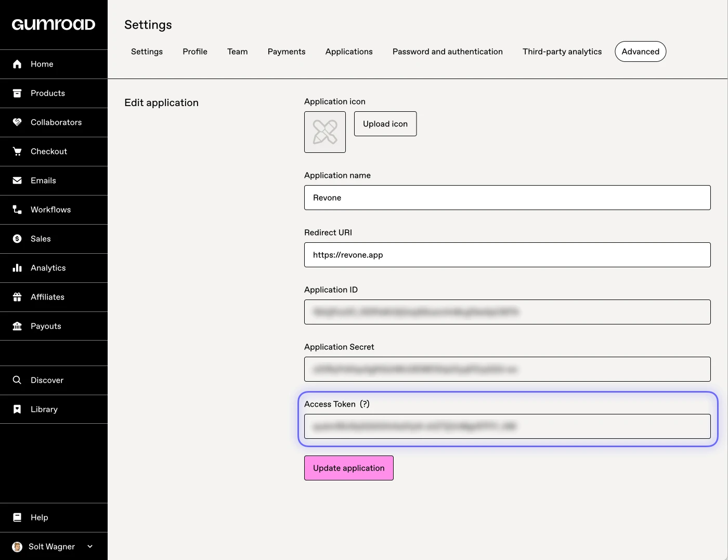Click the Redirect URI label

coord(328,232)
